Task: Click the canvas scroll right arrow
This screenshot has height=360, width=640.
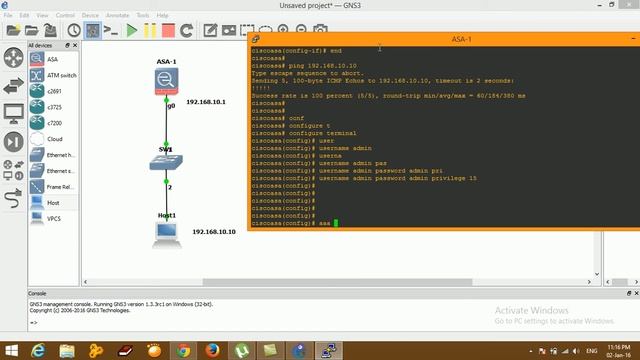Action: tap(589, 282)
